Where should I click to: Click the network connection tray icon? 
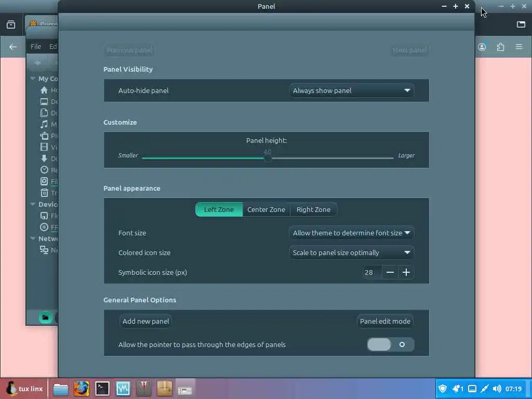[x=485, y=389]
